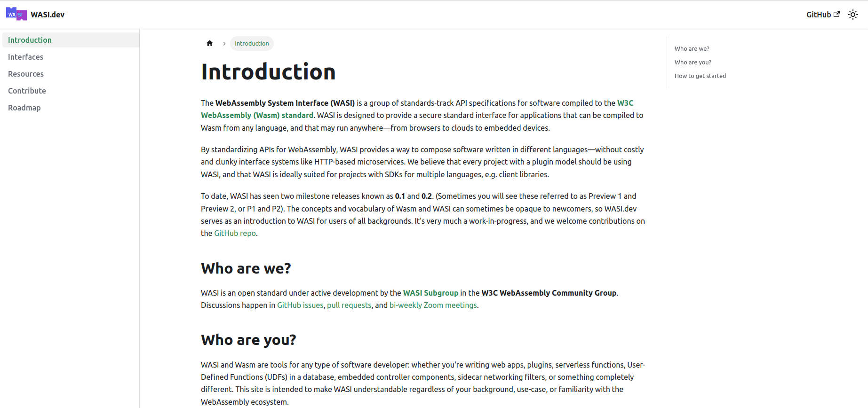This screenshot has height=408, width=868.
Task: Click the WASI logo icon
Action: (16, 14)
